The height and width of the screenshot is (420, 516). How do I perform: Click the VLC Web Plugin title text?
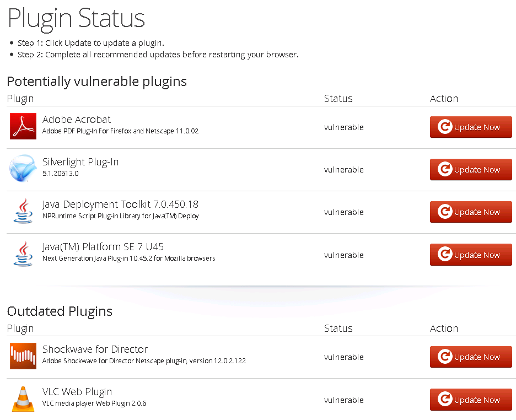[77, 392]
